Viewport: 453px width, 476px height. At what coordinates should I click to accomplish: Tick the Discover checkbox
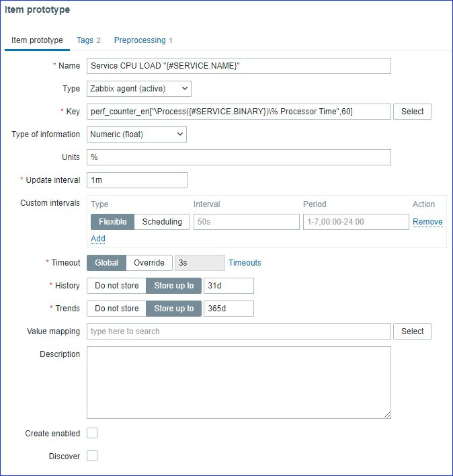coord(92,457)
